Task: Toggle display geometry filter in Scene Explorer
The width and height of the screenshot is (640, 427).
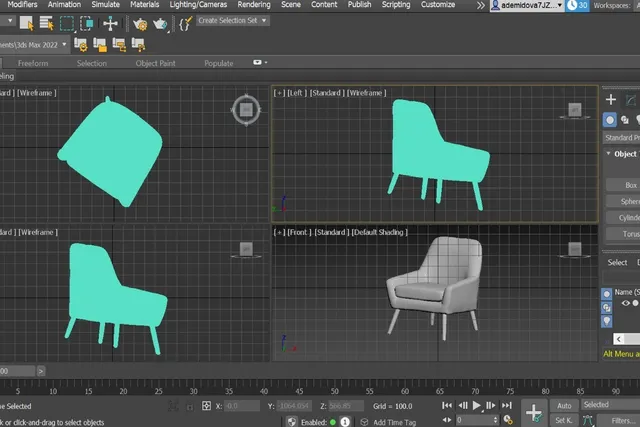Action: (x=607, y=294)
